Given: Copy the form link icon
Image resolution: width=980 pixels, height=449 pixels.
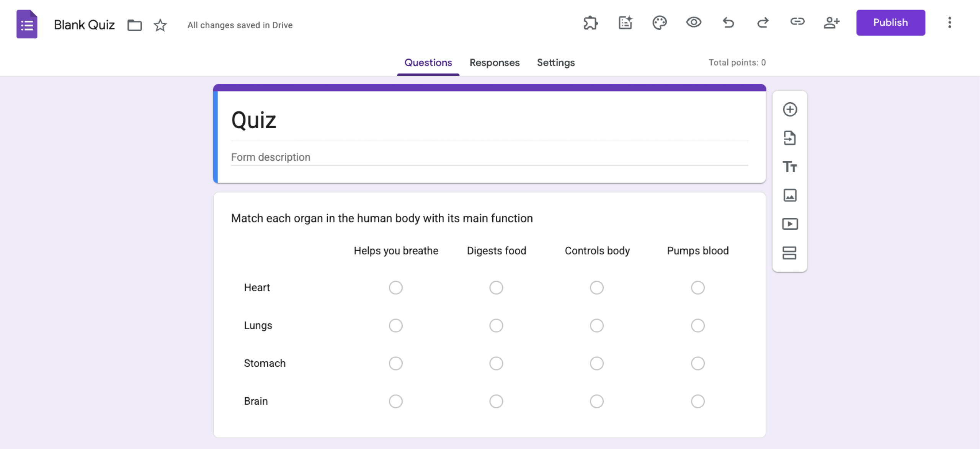Looking at the screenshot, I should point(797,23).
